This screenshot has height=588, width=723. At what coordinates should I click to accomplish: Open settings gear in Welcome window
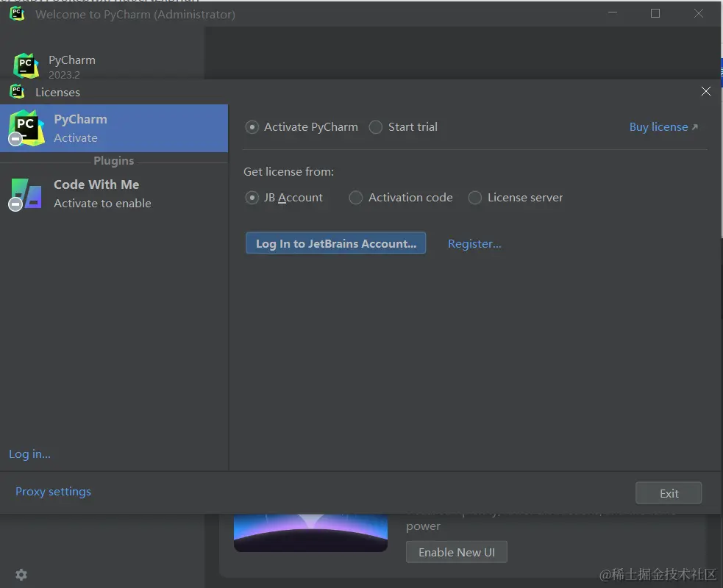tap(21, 574)
